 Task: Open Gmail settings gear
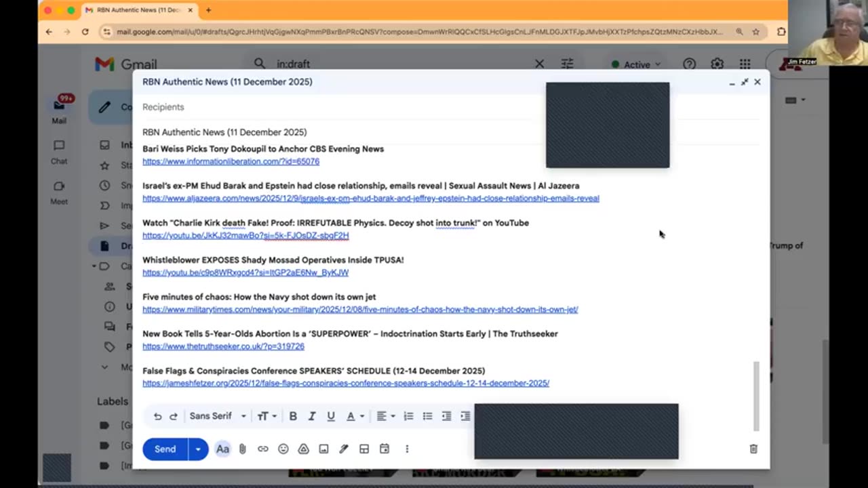tap(717, 64)
